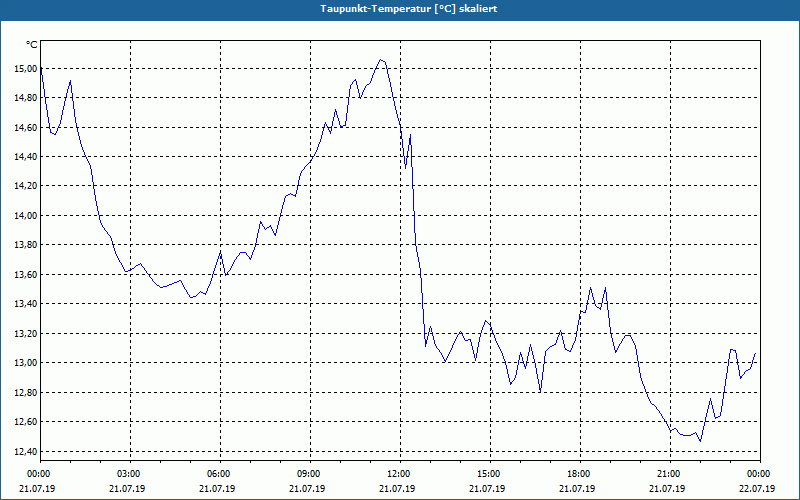The image size is (800, 500).
Task: Select the 13,00 y-axis value
Action: (x=25, y=363)
